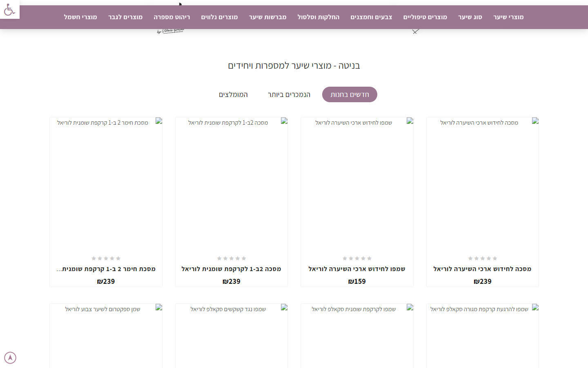Viewport: 588px width, 368px height.
Task: Open product card שמפו נגד קשקשים סקאלפ
Action: (231, 336)
